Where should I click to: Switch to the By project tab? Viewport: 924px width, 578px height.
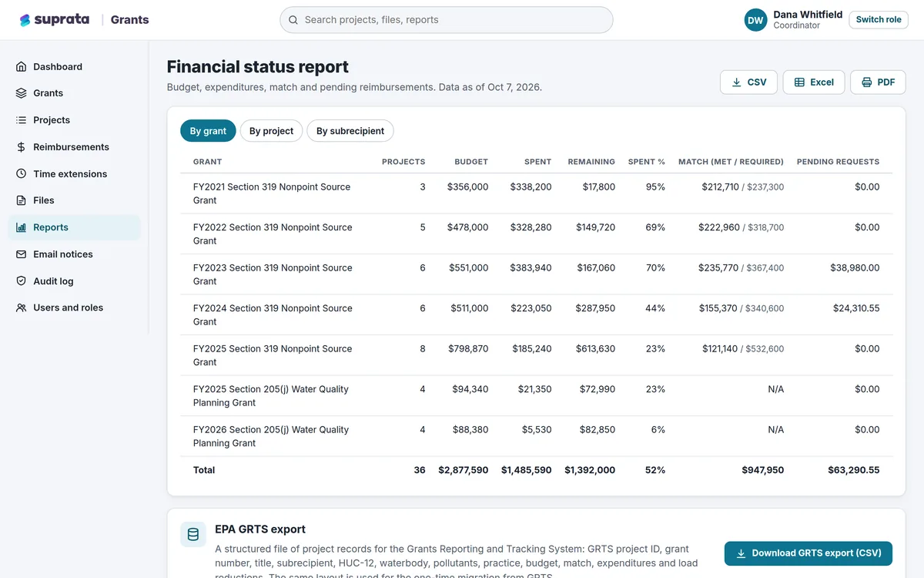coord(271,131)
